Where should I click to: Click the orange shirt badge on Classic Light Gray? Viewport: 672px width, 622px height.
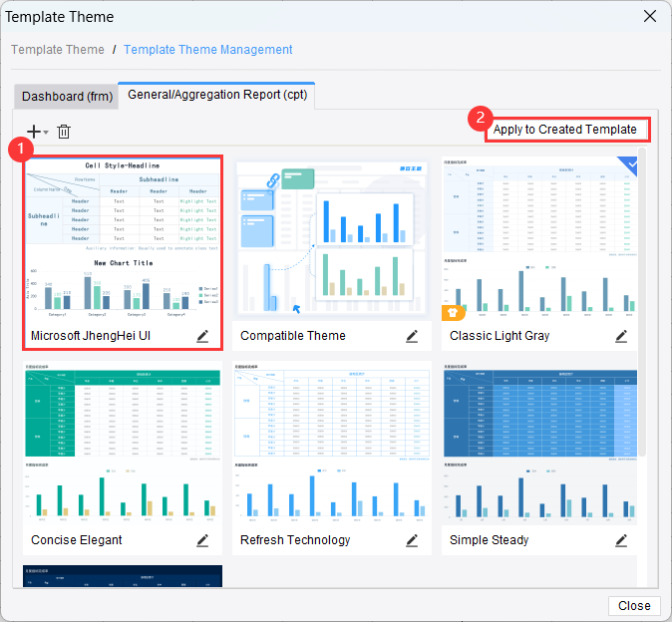click(x=453, y=313)
